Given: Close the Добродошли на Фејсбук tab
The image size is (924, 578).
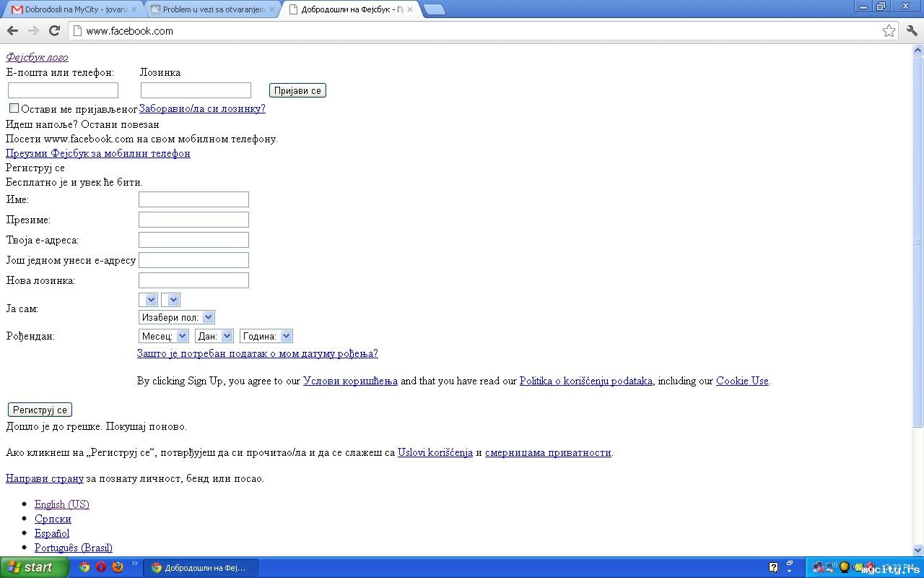Looking at the screenshot, I should coord(410,9).
